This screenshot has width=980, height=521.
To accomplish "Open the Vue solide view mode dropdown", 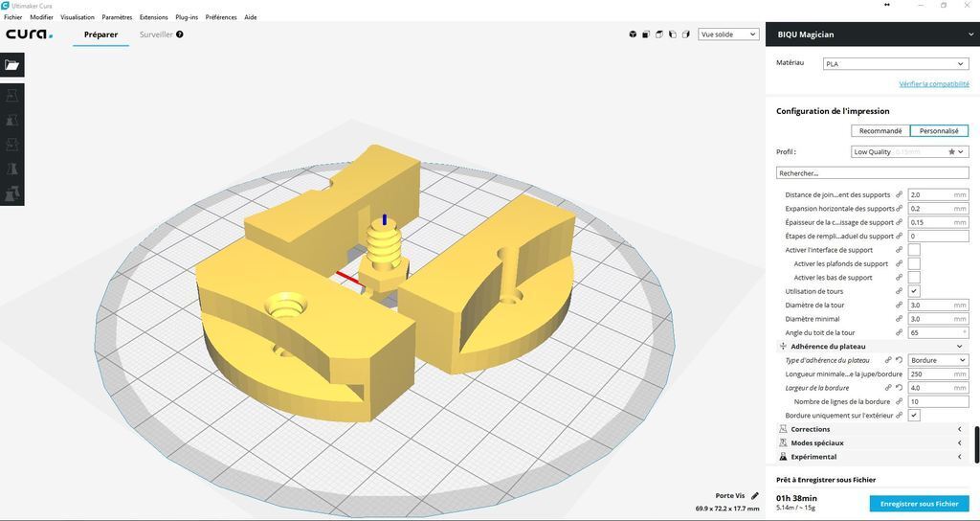I will pos(728,34).
